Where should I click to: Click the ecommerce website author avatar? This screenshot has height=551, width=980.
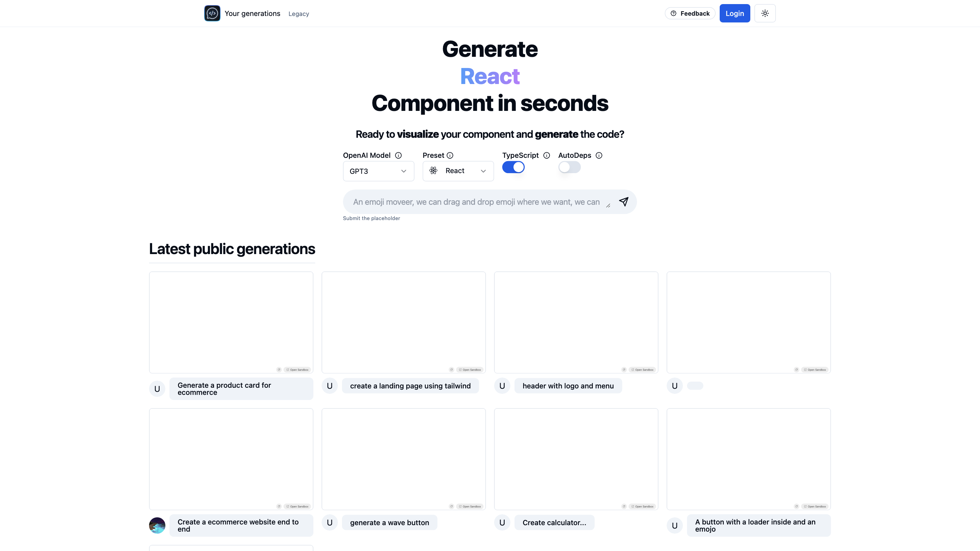tap(157, 525)
